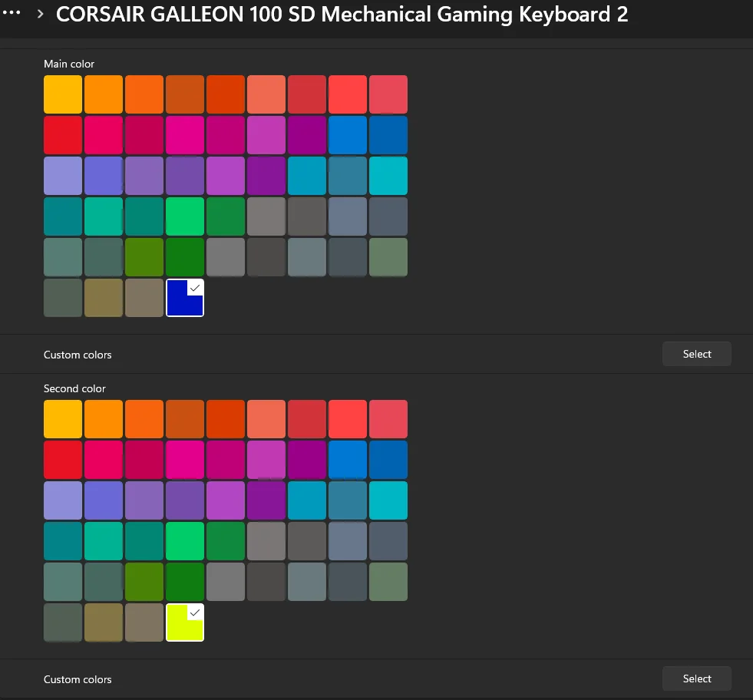The height and width of the screenshot is (700, 753).
Task: Click the CORSAIR GALLEON keyboard title
Action: (342, 14)
